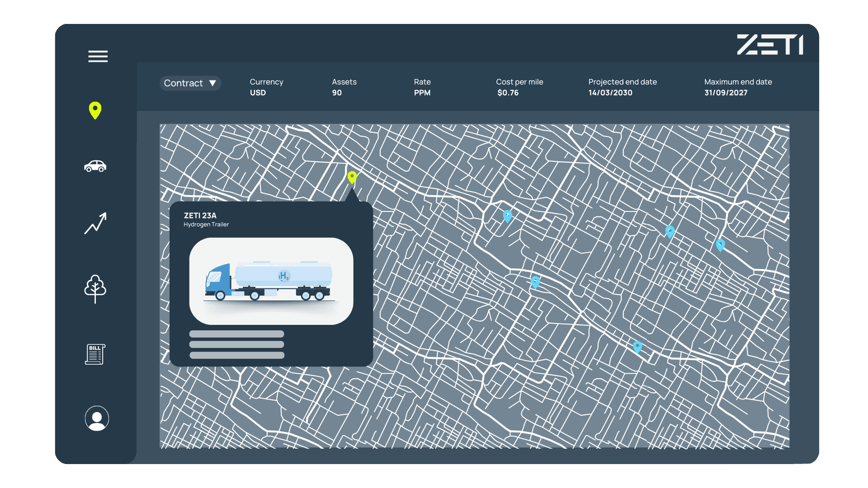This screenshot has width=868, height=488.
Task: Click the Contract dropdown arrow
Action: point(212,83)
